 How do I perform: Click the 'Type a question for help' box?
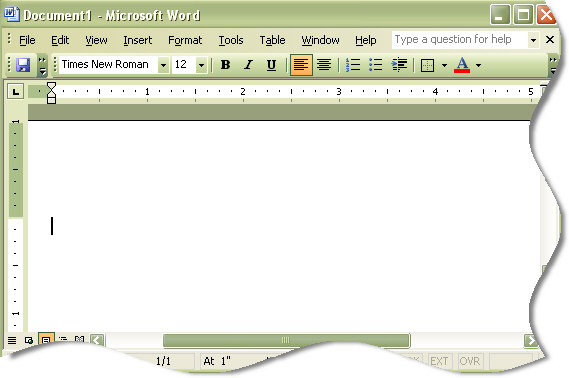(459, 39)
